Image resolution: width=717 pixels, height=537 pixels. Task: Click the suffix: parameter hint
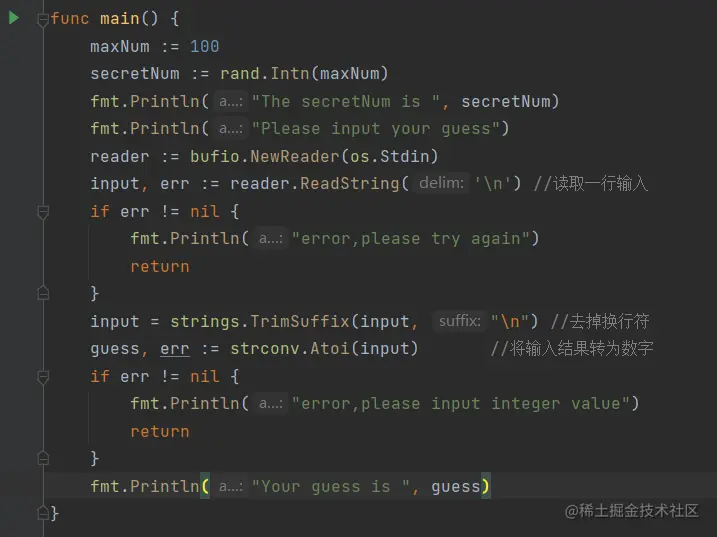click(460, 321)
